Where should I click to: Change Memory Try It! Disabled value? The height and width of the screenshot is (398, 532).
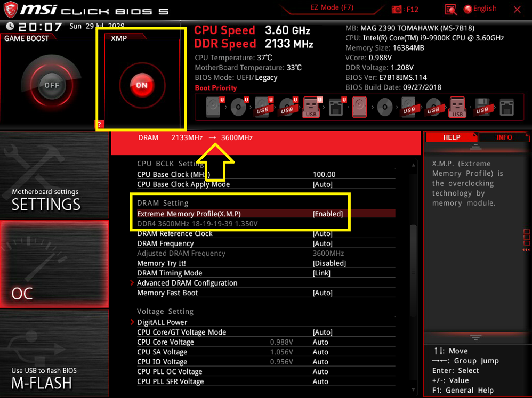(329, 263)
